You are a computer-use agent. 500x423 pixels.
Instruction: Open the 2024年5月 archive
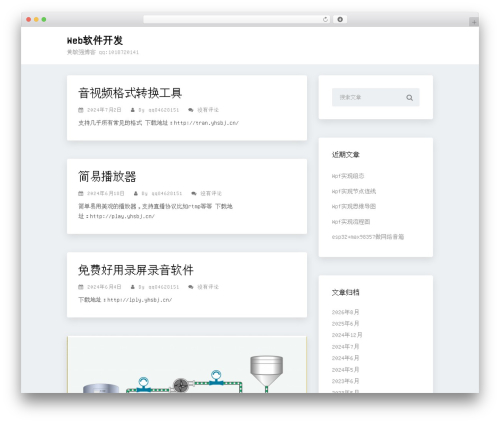(345, 370)
